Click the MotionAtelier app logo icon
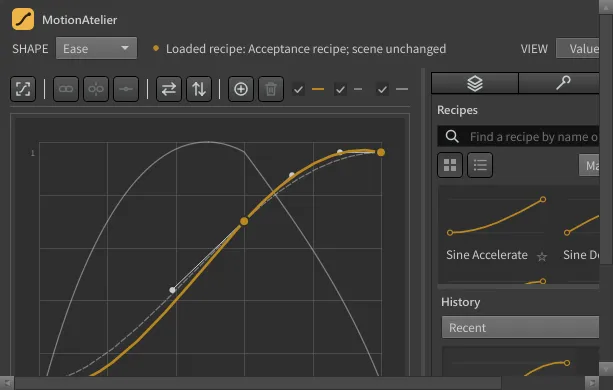613x390 pixels. point(23,19)
